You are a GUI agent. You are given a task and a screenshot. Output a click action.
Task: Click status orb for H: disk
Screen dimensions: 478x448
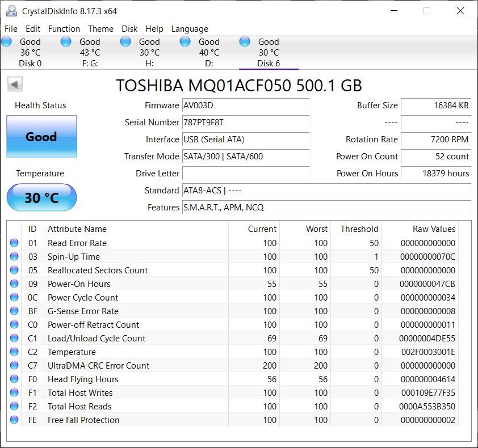tap(125, 41)
